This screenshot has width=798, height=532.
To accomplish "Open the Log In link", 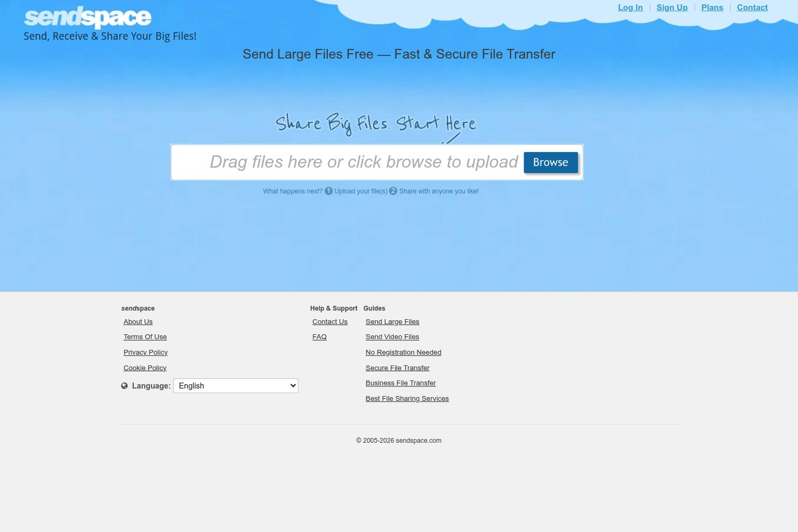I will pos(630,8).
